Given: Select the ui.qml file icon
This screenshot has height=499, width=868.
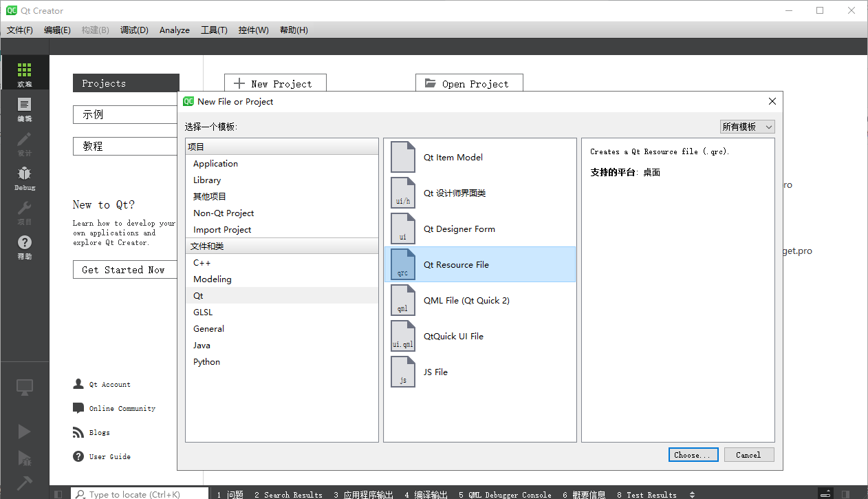Looking at the screenshot, I should tap(403, 336).
